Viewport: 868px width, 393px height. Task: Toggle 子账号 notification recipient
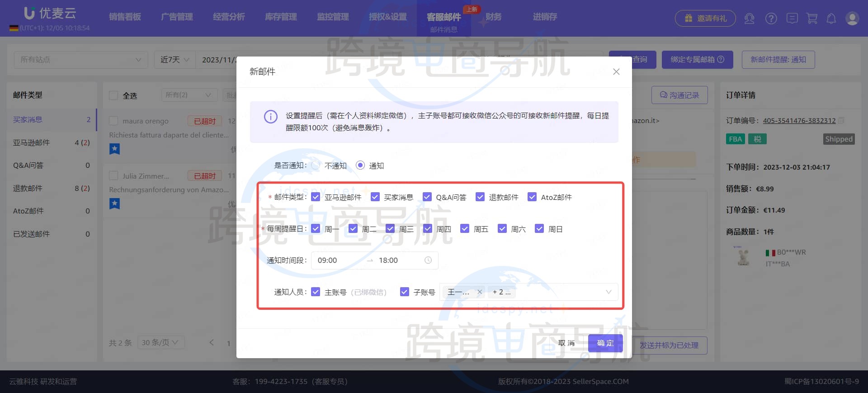point(405,292)
